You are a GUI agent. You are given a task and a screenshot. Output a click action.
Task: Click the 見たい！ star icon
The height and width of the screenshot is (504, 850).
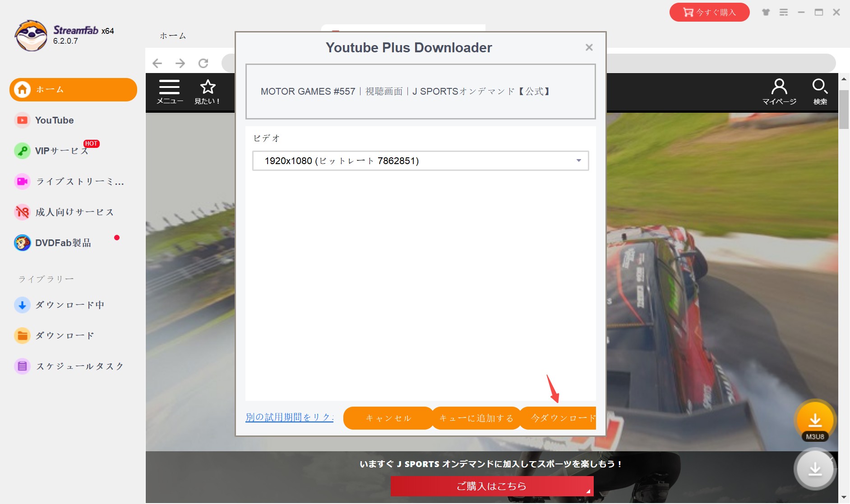pos(208,87)
